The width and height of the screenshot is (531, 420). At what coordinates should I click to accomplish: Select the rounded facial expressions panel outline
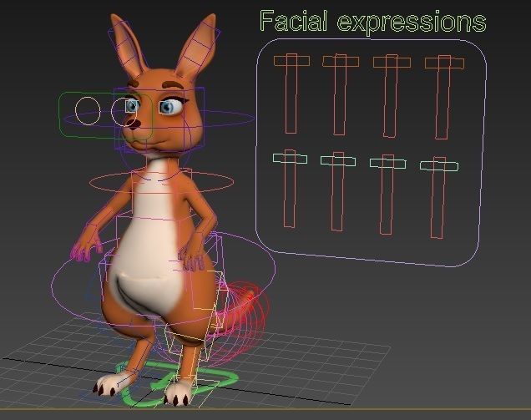tap(372, 153)
